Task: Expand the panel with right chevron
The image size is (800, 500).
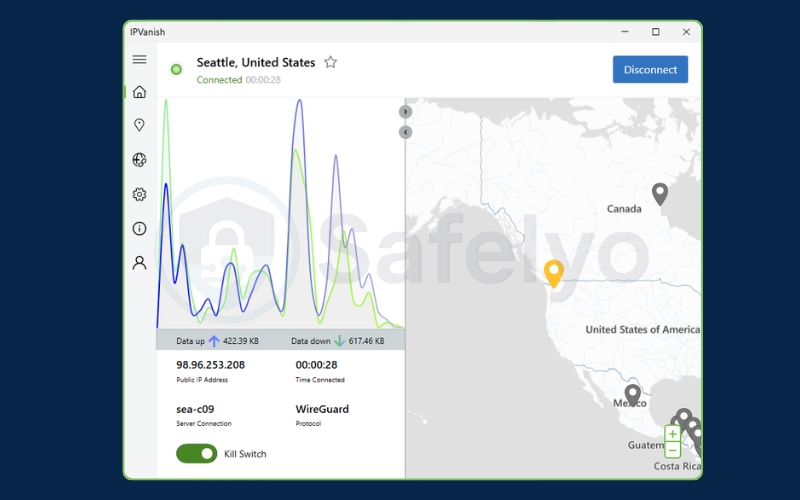Action: [x=405, y=112]
